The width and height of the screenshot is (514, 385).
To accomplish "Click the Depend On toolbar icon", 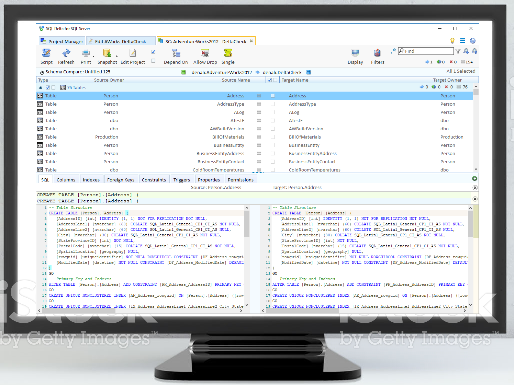I will (x=176, y=53).
